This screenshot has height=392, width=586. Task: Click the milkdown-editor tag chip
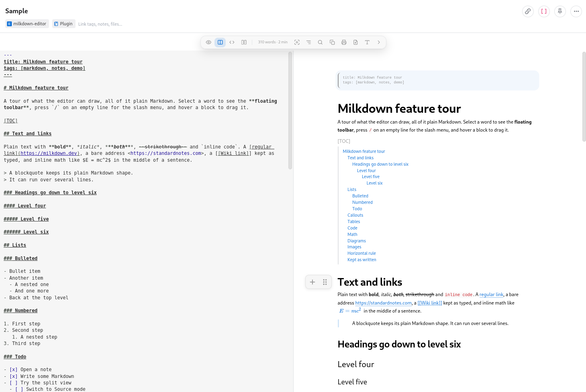click(x=27, y=24)
